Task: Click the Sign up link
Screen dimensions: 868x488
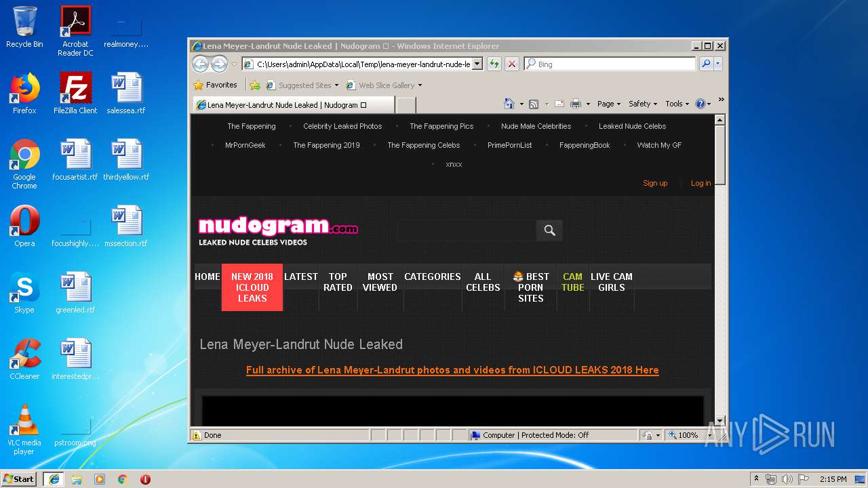Action: coord(655,183)
